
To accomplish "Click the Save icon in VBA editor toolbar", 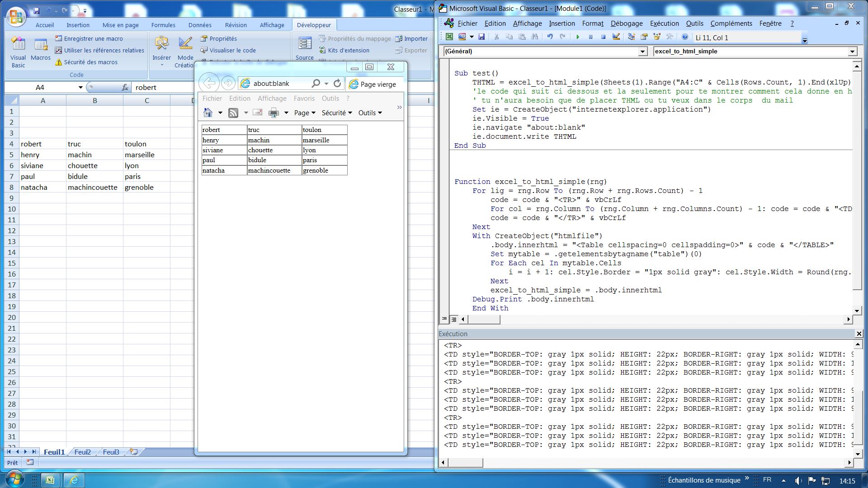I will 481,37.
